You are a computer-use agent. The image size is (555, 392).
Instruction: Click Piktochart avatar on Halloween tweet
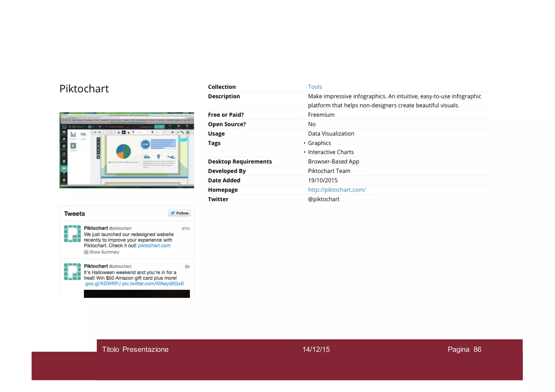72,272
